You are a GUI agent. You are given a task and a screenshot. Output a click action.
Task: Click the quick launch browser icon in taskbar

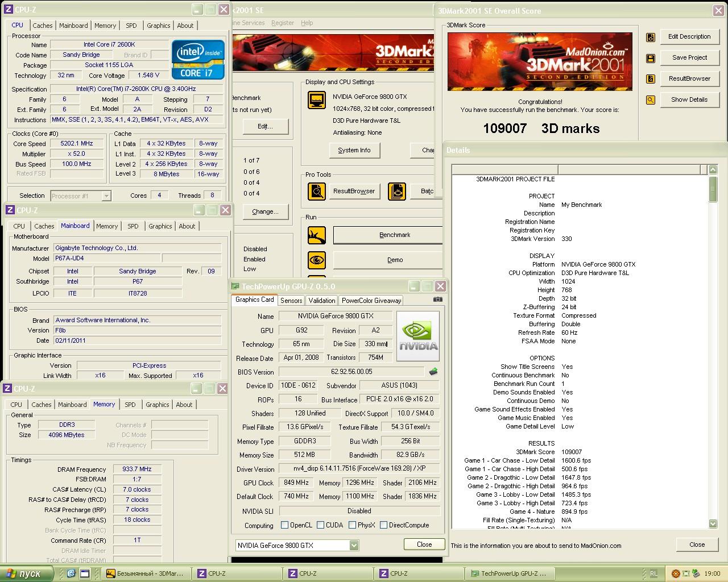coord(72,573)
